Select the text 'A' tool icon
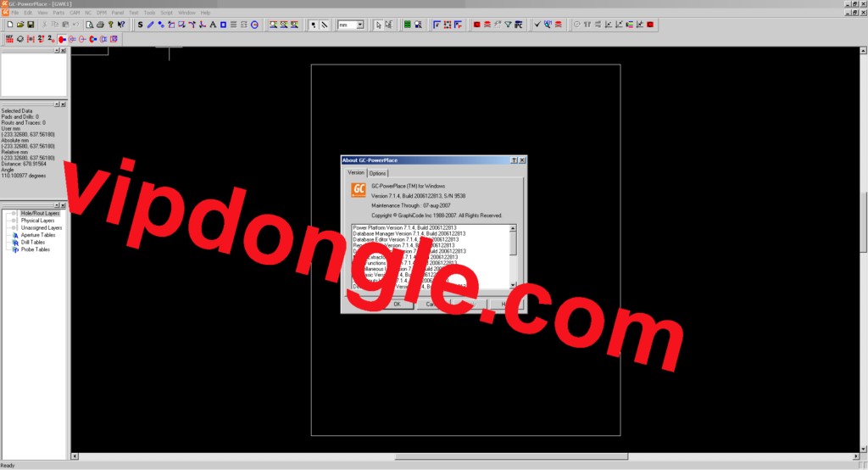This screenshot has height=470, width=868. [212, 25]
